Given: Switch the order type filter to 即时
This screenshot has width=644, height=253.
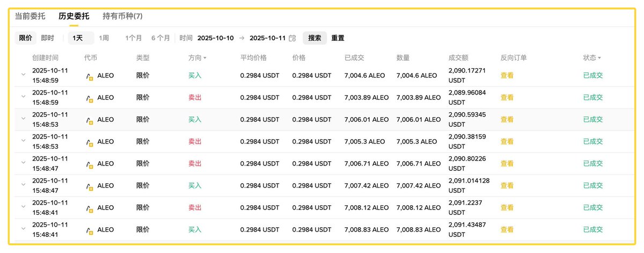Looking at the screenshot, I should pyautogui.click(x=48, y=38).
